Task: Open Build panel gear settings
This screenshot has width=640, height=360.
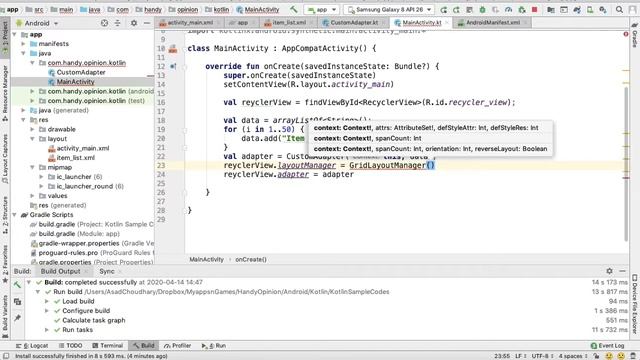Action: 609,271
